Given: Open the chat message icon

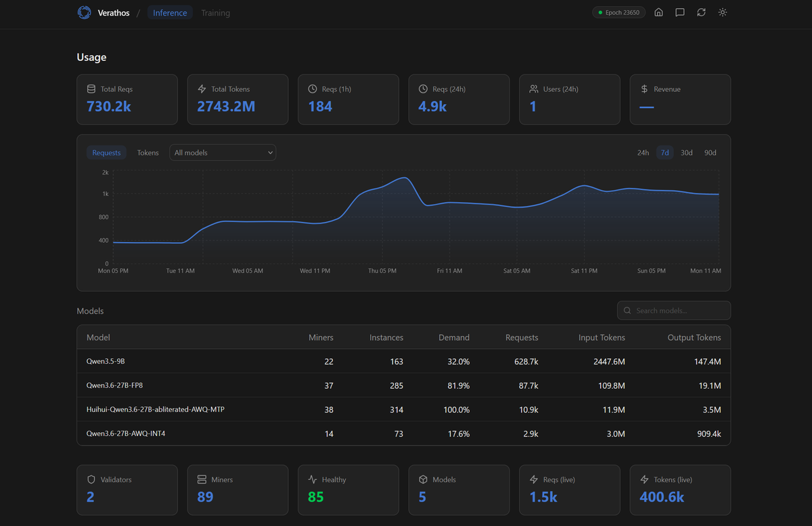Looking at the screenshot, I should tap(680, 12).
